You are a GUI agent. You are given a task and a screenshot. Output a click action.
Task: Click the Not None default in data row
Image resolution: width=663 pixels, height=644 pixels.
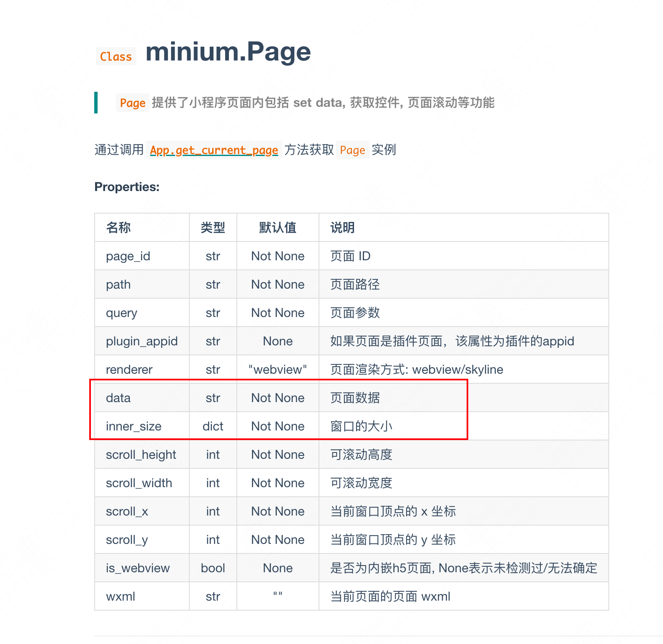pyautogui.click(x=278, y=398)
